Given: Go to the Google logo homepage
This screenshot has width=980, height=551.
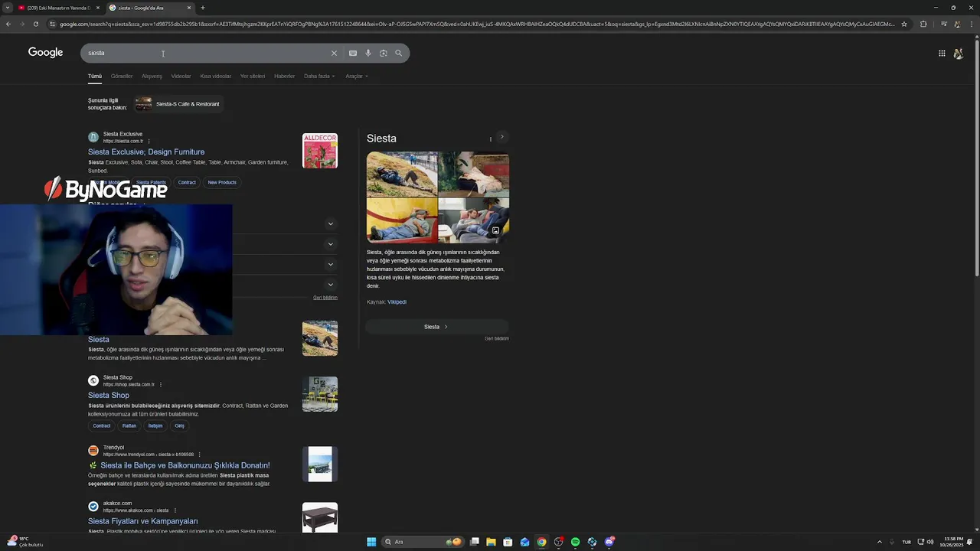Looking at the screenshot, I should [45, 52].
